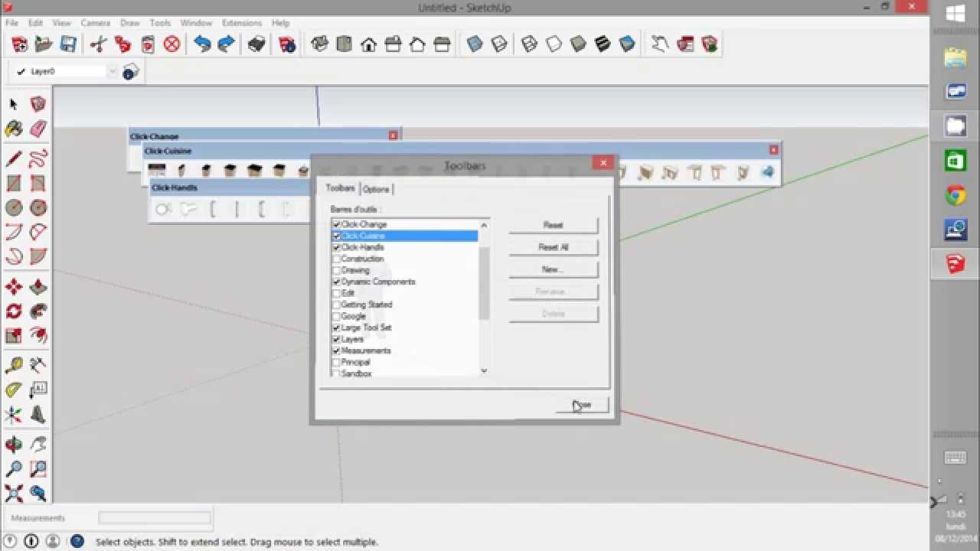
Task: Open the Extensions menu
Action: click(x=242, y=23)
